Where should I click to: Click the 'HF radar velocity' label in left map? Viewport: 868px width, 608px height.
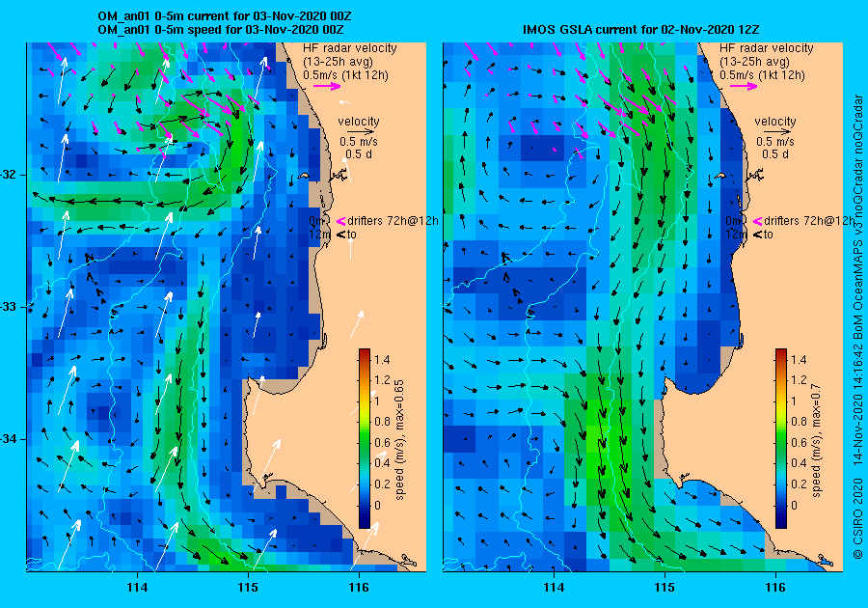click(350, 48)
